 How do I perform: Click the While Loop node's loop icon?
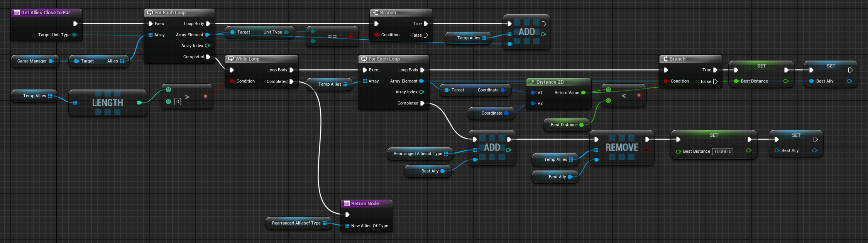click(231, 59)
